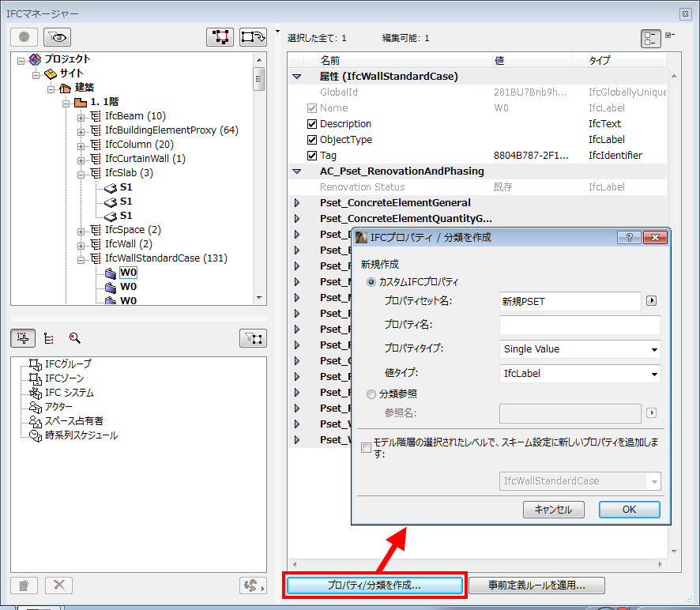
Task: Select the 時系列スケジュール item
Action: (81, 435)
